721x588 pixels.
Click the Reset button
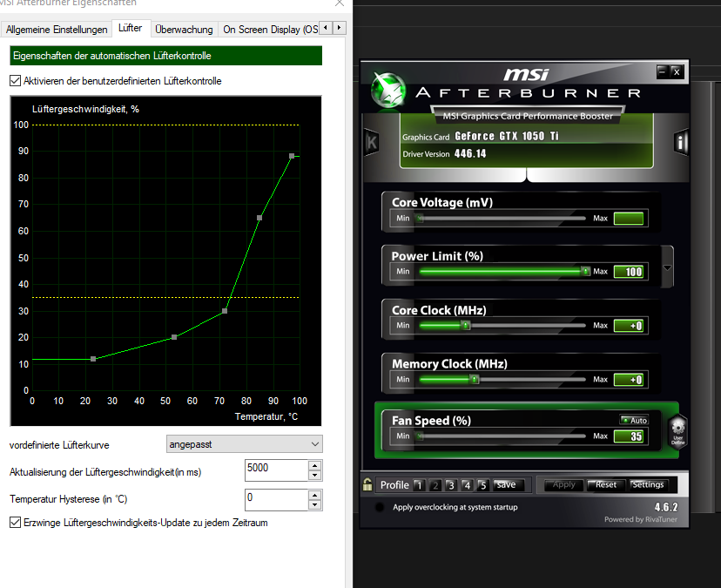(x=605, y=484)
